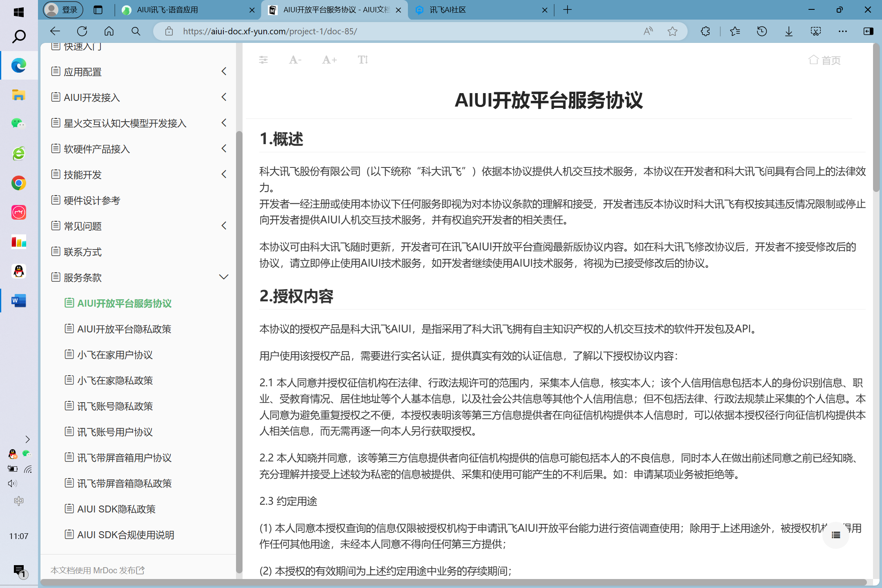The image size is (882, 588).
Task: Open Microsoft Word from the taskbar
Action: click(x=19, y=301)
